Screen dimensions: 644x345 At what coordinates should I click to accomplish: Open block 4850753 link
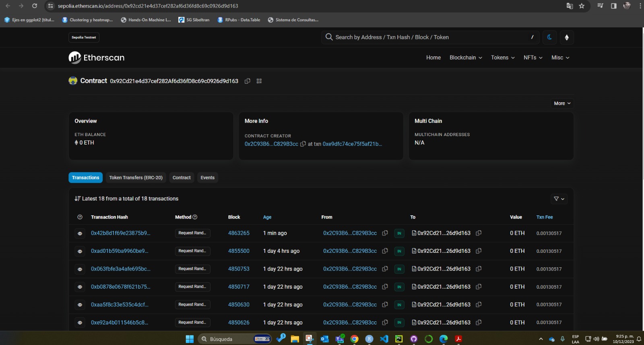click(x=239, y=269)
